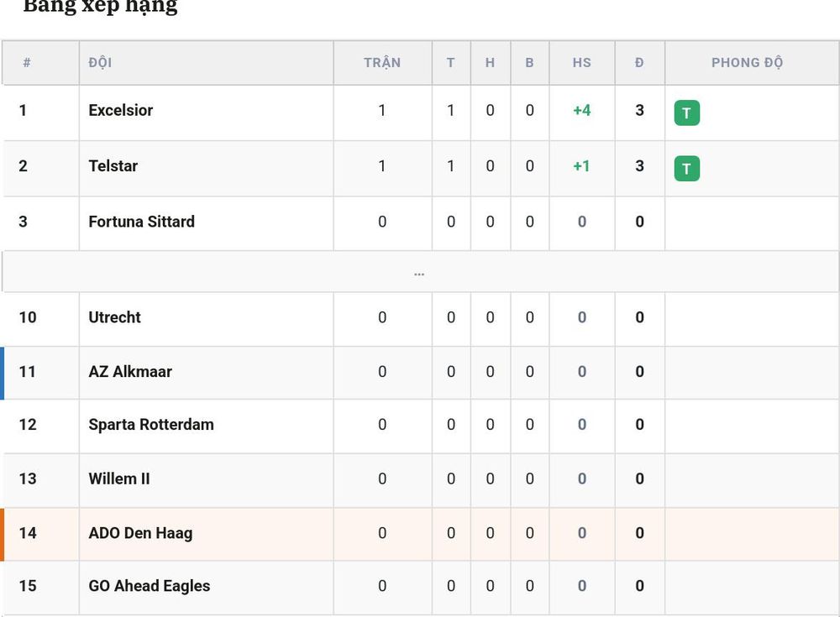
Task: Click the Willem II team name
Action: click(119, 478)
